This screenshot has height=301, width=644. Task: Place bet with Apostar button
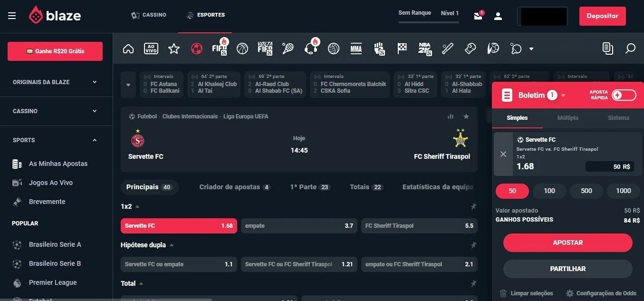pyautogui.click(x=567, y=243)
